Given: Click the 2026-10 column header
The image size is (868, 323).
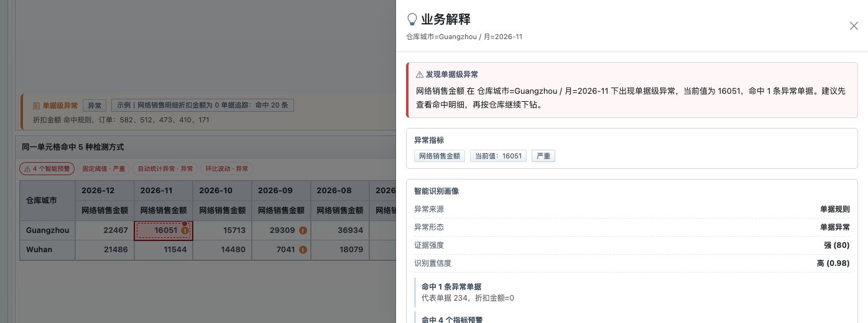Looking at the screenshot, I should 222,191.
